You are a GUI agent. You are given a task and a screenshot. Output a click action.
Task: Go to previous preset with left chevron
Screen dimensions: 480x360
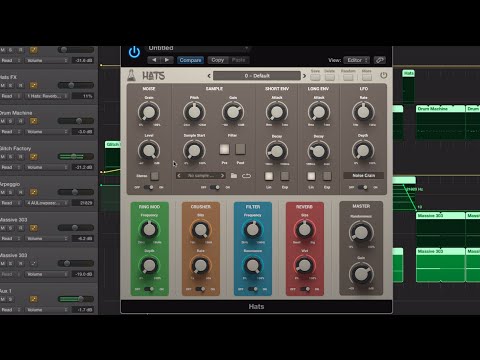coord(209,76)
